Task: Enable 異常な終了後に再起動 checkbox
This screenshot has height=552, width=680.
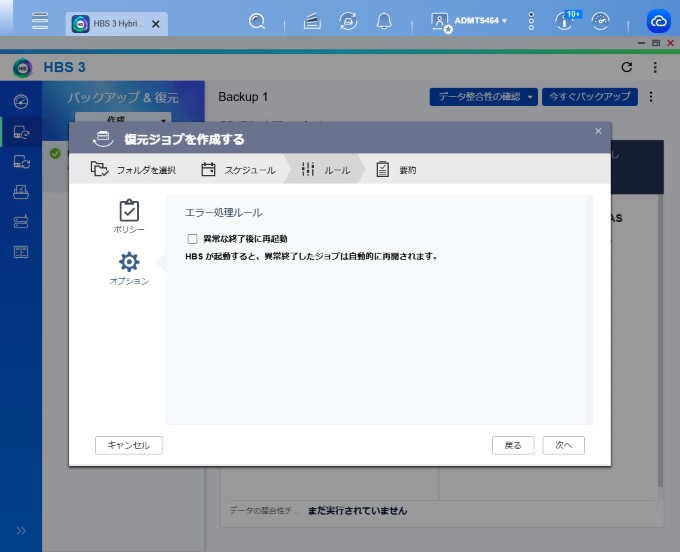Action: point(193,239)
